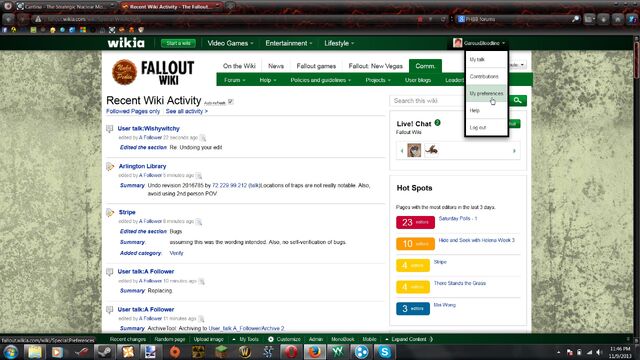Click the Live! Chat green user count badge

coord(438,122)
